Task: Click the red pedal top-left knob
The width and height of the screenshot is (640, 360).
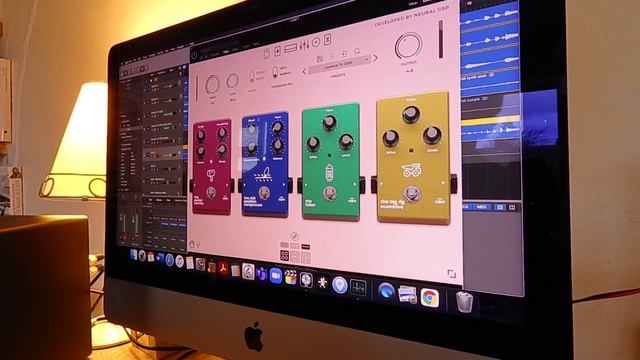Action: pyautogui.click(x=200, y=135)
